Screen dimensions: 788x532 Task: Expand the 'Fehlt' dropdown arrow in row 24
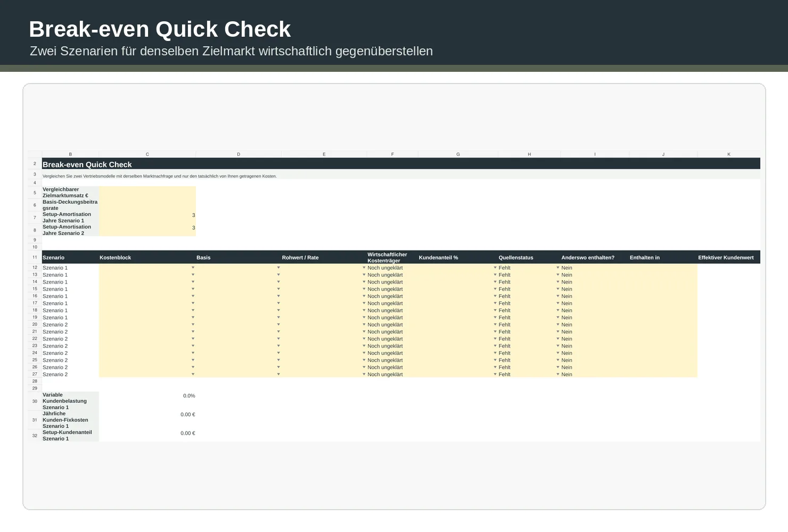[x=495, y=353]
